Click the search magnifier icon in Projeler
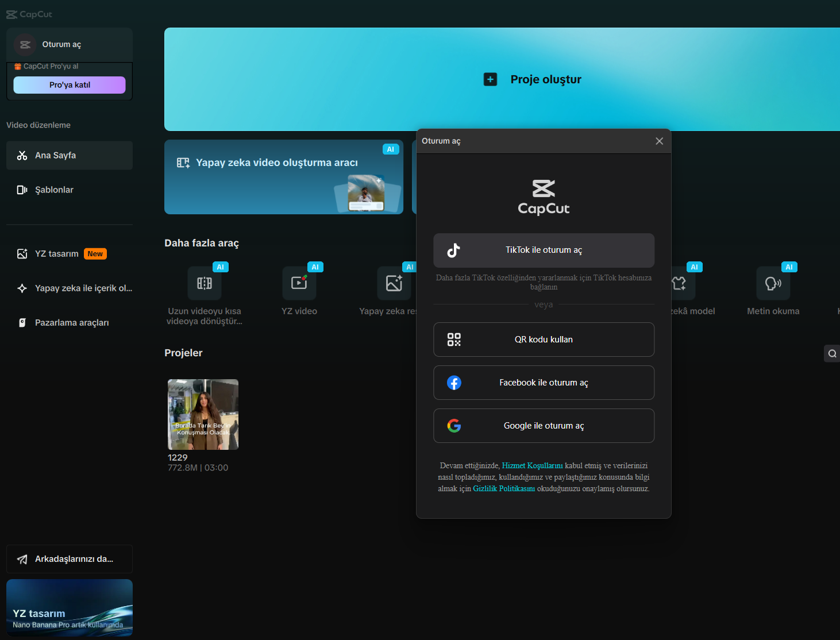The width and height of the screenshot is (840, 640). 833,353
